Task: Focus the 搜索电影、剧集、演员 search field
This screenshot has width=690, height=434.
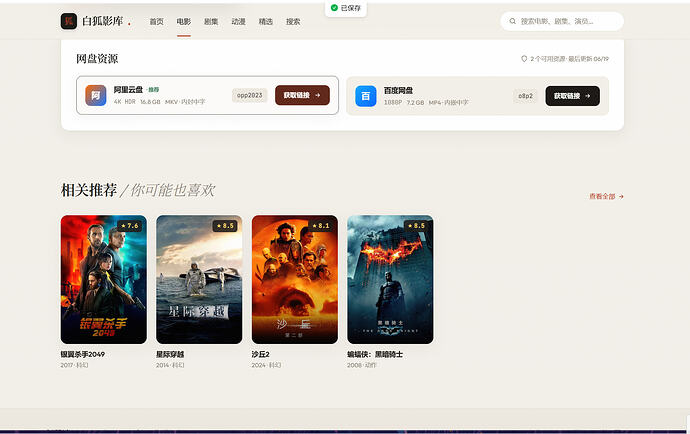Action: click(x=562, y=21)
